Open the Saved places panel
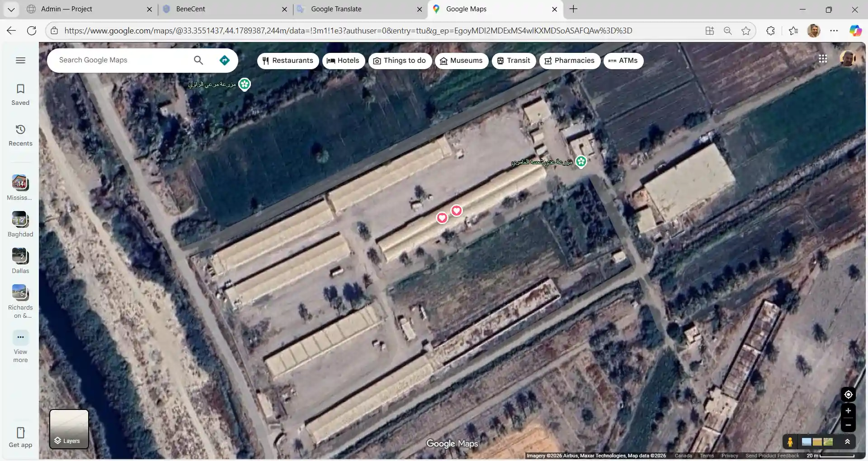The width and height of the screenshot is (868, 461). (x=20, y=94)
